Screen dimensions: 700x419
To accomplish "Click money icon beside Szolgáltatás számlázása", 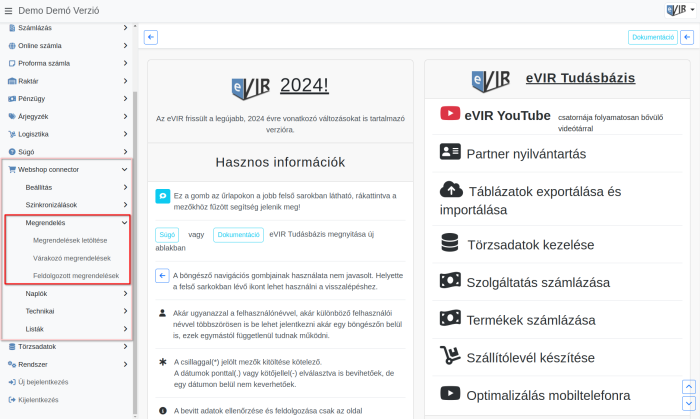I will click(x=450, y=280).
